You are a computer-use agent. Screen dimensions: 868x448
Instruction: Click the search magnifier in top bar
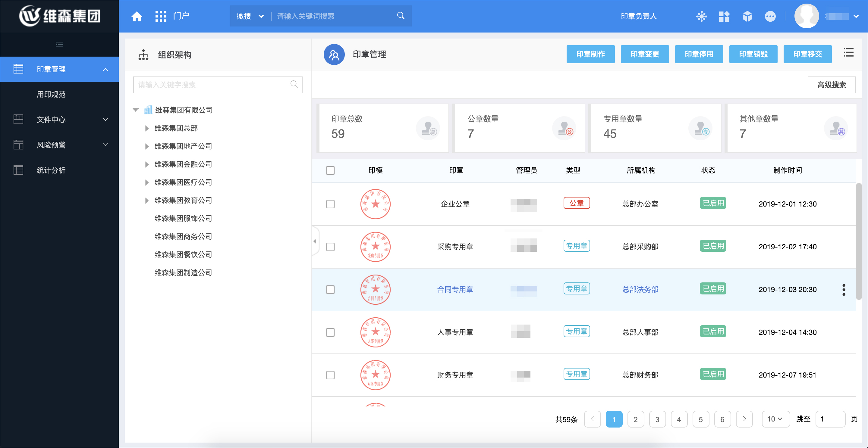pos(400,16)
